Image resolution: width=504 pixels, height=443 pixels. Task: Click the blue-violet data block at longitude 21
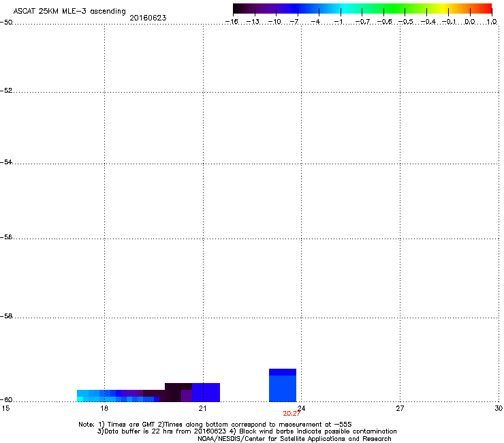click(x=206, y=393)
